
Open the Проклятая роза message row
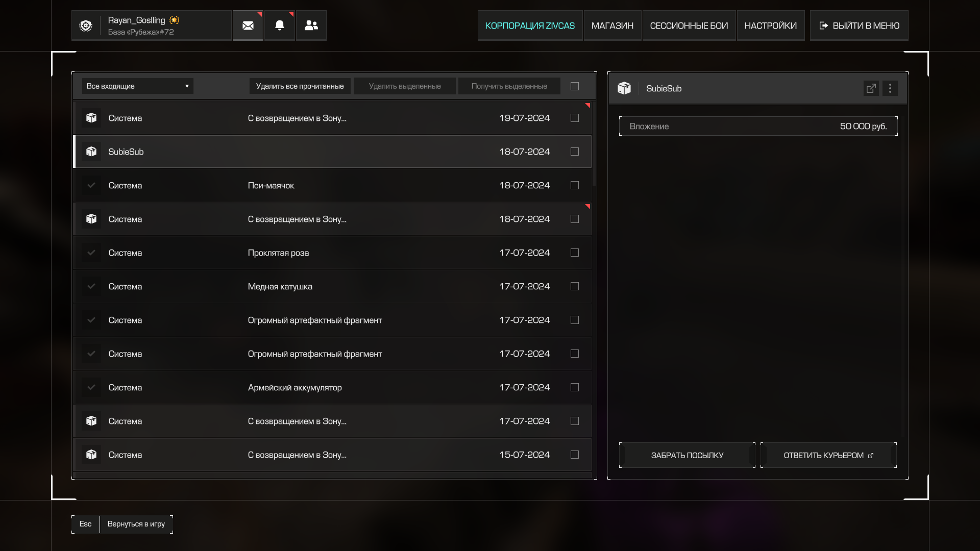[332, 253]
